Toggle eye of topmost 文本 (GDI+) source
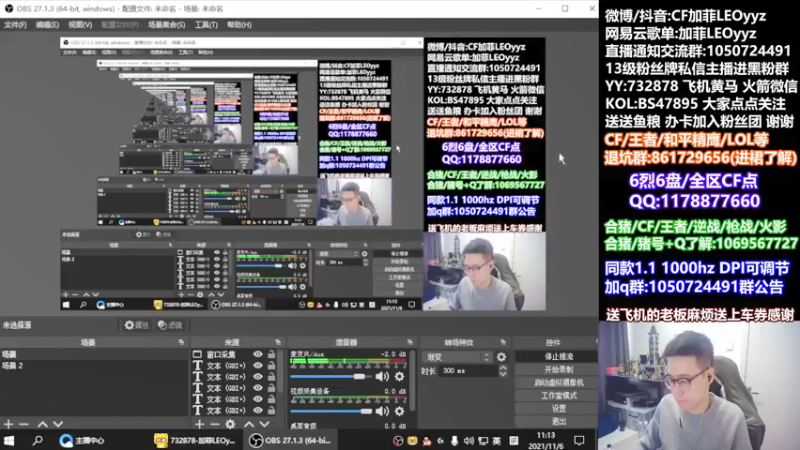Image resolution: width=800 pixels, height=450 pixels. (258, 365)
